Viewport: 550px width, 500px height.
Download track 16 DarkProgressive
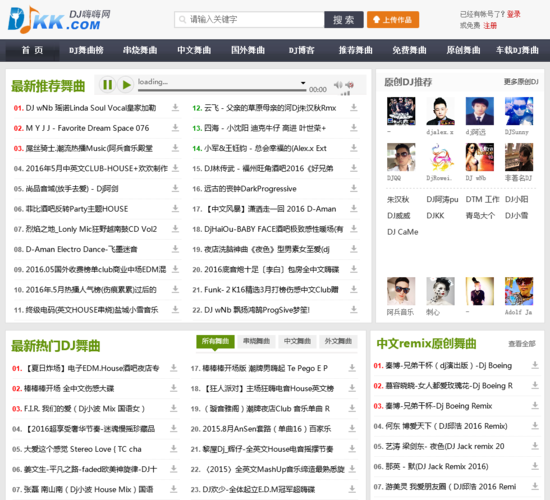click(x=354, y=189)
